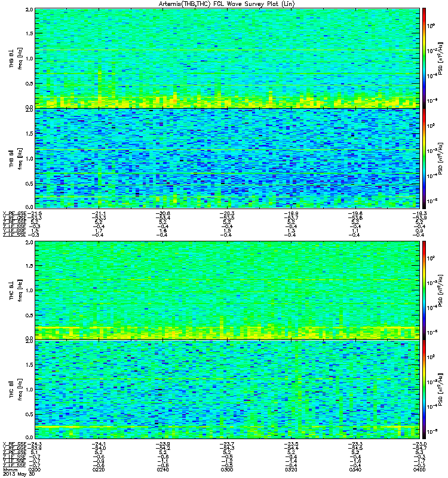Click the date label 2013 May 30
Viewport: 448px width, 478px height.
(x=19, y=474)
